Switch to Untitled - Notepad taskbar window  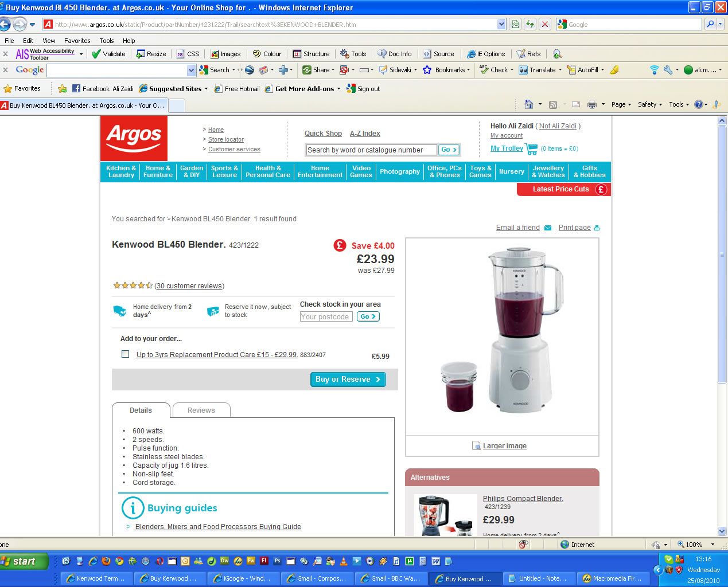tap(539, 578)
